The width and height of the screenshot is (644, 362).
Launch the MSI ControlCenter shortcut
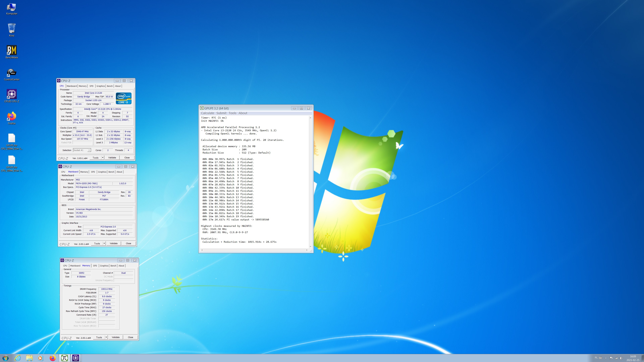[x=12, y=74]
